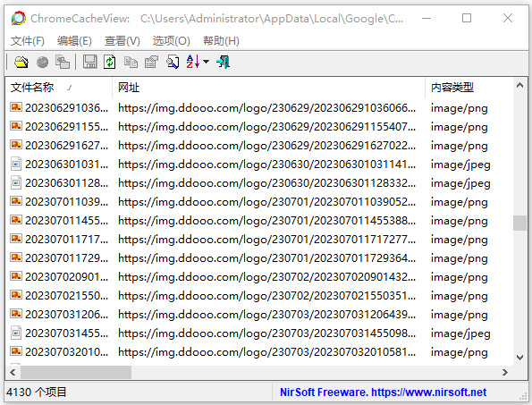Click the horizontal scrollbar right arrow
532x405 pixels.
(x=505, y=373)
